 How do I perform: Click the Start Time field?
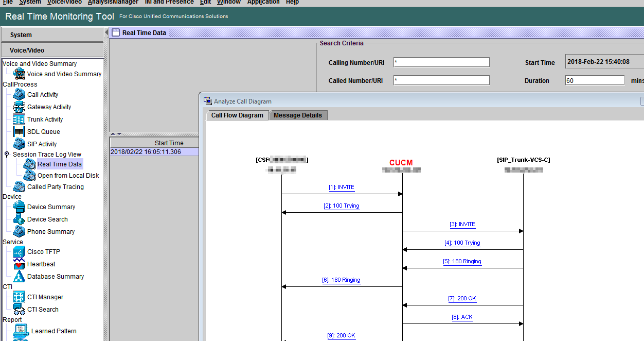point(604,62)
